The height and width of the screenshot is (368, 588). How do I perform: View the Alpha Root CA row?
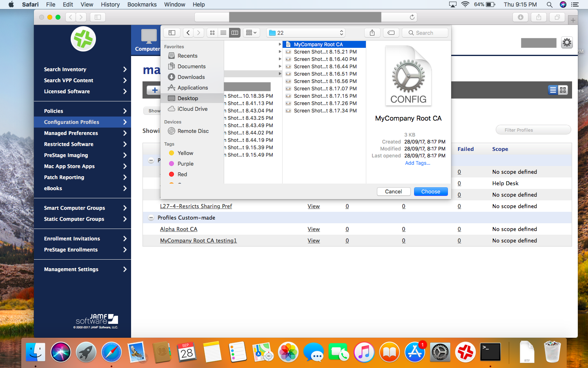coord(314,229)
